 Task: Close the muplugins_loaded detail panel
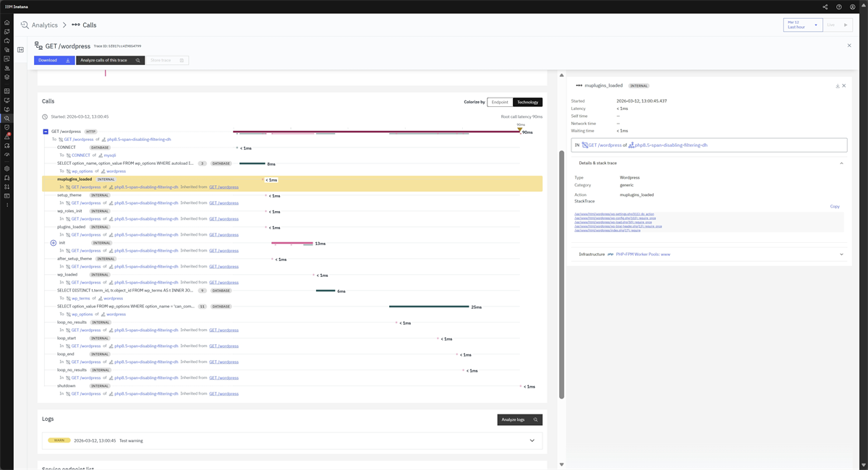(844, 85)
